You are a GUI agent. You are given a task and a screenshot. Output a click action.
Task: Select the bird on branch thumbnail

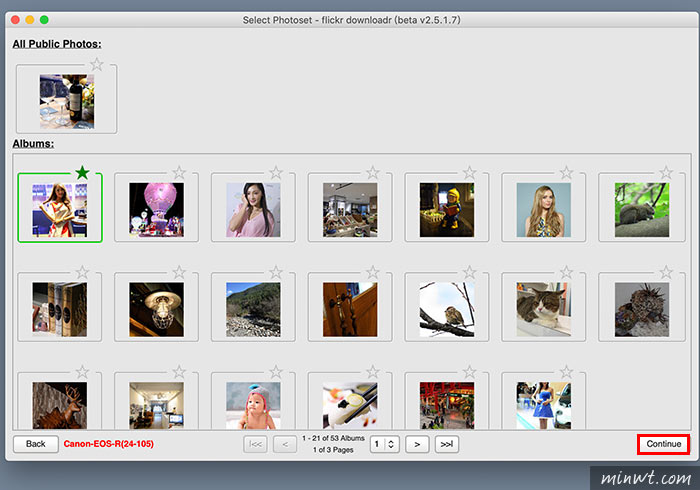point(447,310)
